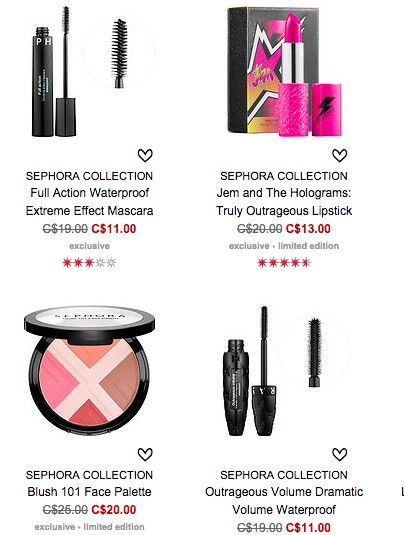Viewport: 404px width, 535px height.
Task: Toggle heart for Blush 101 Face Palette
Action: tap(145, 454)
